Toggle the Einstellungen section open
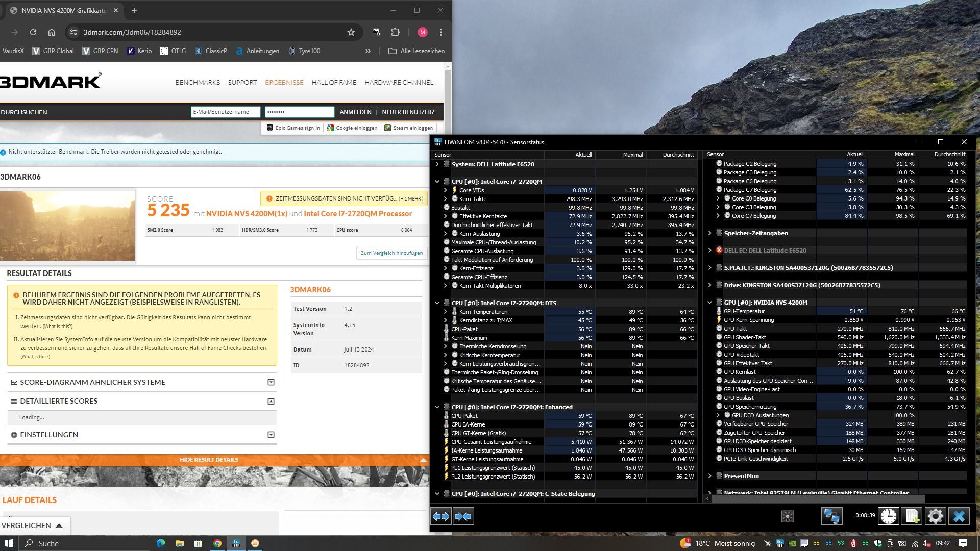Viewport: 980px width, 551px height. coord(271,435)
